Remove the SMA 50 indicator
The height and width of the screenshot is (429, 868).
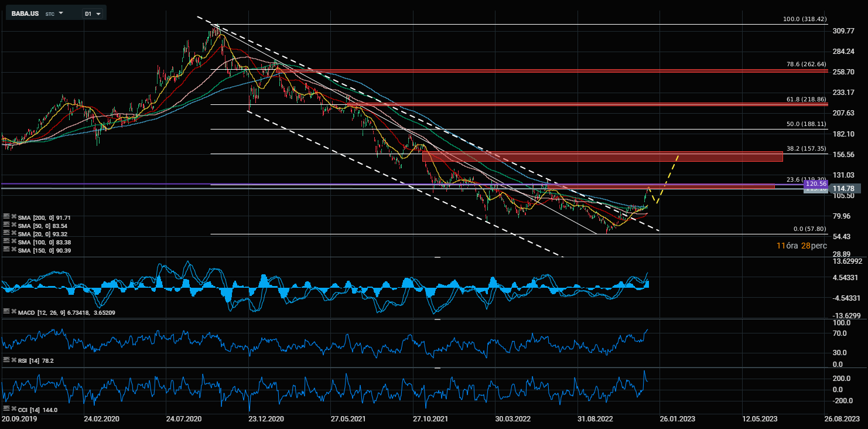(x=13, y=226)
